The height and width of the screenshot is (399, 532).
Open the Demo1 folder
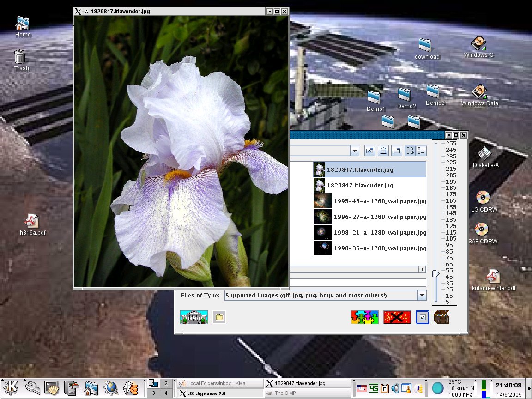click(375, 101)
